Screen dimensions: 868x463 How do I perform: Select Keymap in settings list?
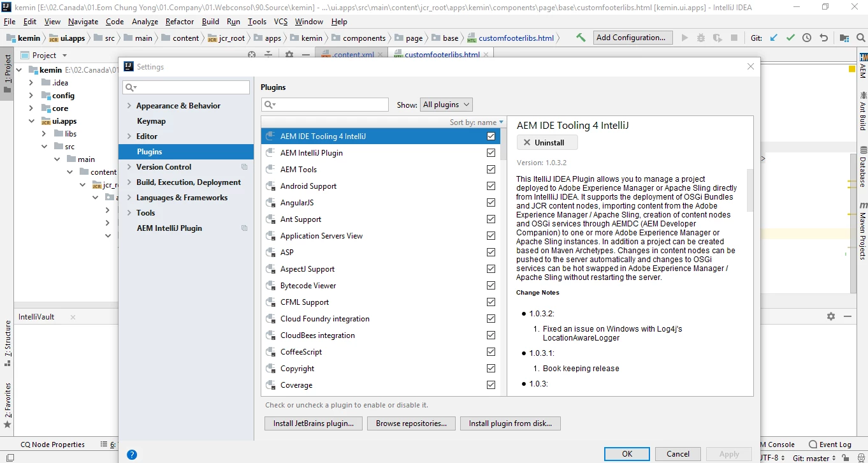coord(151,121)
